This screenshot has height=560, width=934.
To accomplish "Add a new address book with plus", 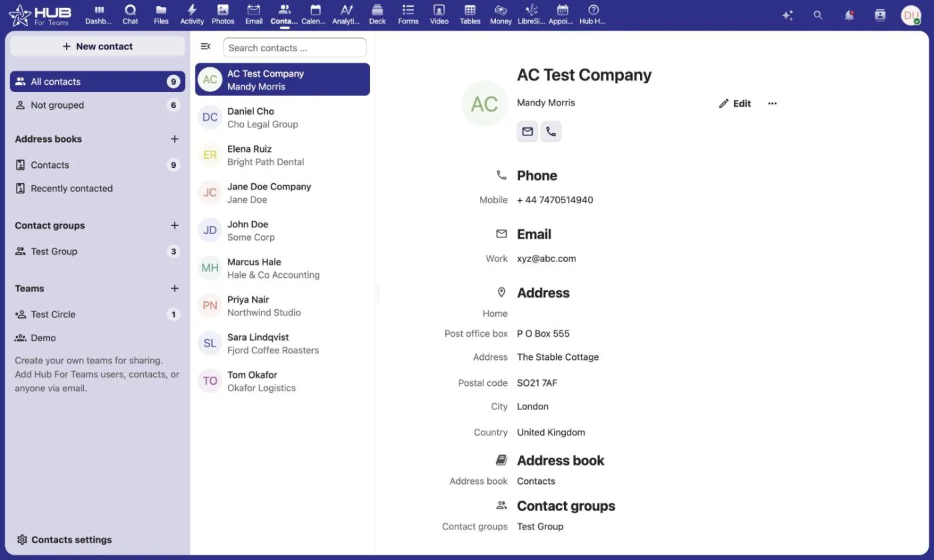I will pyautogui.click(x=175, y=139).
